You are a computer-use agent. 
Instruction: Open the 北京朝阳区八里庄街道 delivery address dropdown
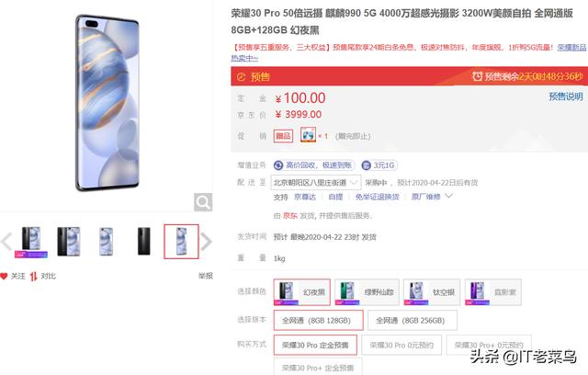316,183
